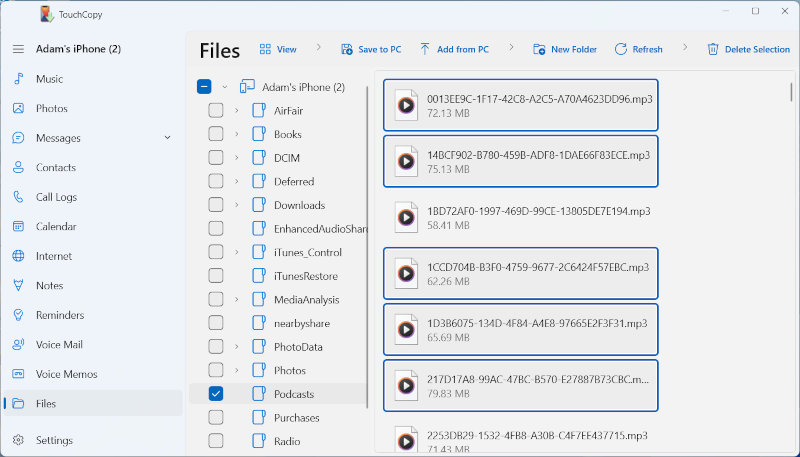This screenshot has height=457, width=800.
Task: Click the Internet globe icon
Action: tap(18, 256)
